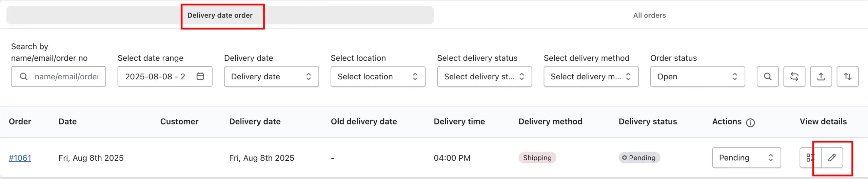This screenshot has width=868, height=179.
Task: Click the Actions info icon
Action: coord(750,123)
